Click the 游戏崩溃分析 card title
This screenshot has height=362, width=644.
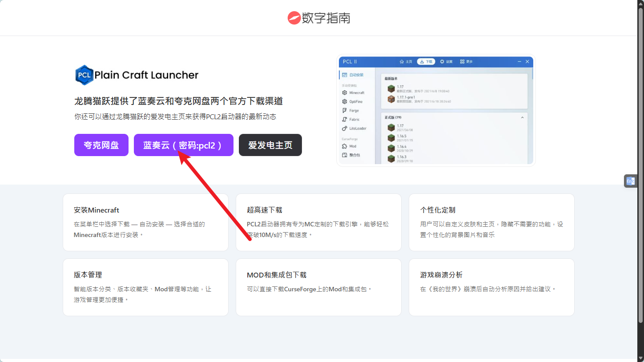click(441, 275)
